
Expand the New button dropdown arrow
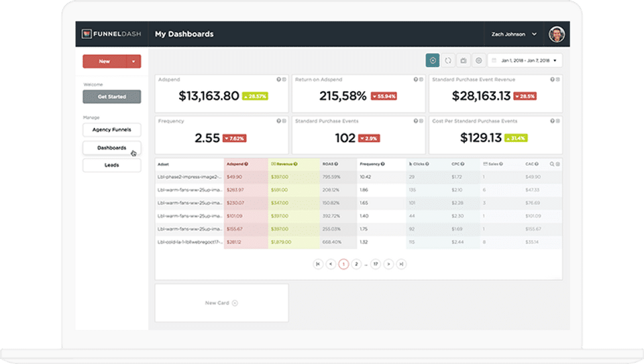(133, 62)
